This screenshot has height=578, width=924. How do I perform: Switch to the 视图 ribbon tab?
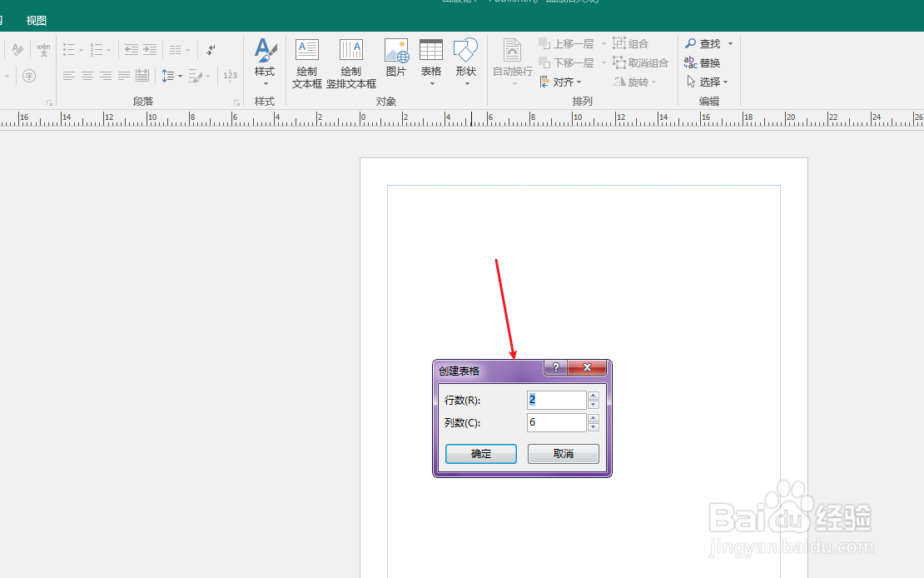[x=35, y=19]
